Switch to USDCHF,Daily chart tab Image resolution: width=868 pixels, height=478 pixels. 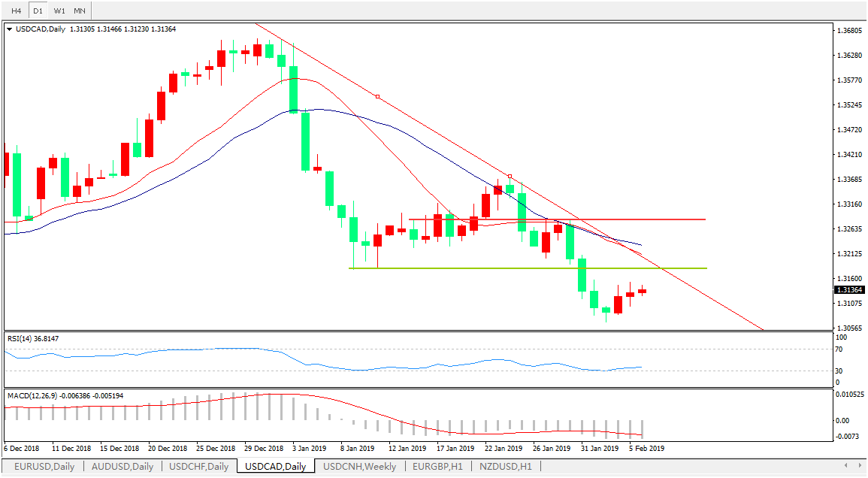(x=198, y=466)
